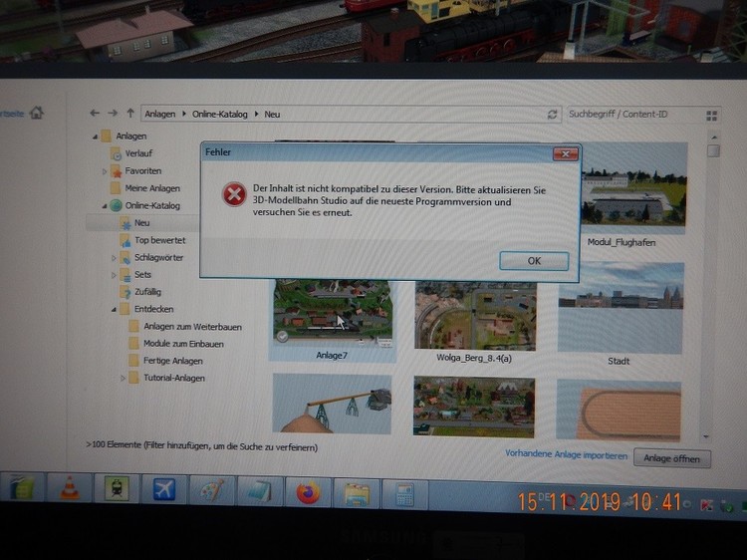
Task: Select Anlagen in the breadcrumb path
Action: point(160,114)
